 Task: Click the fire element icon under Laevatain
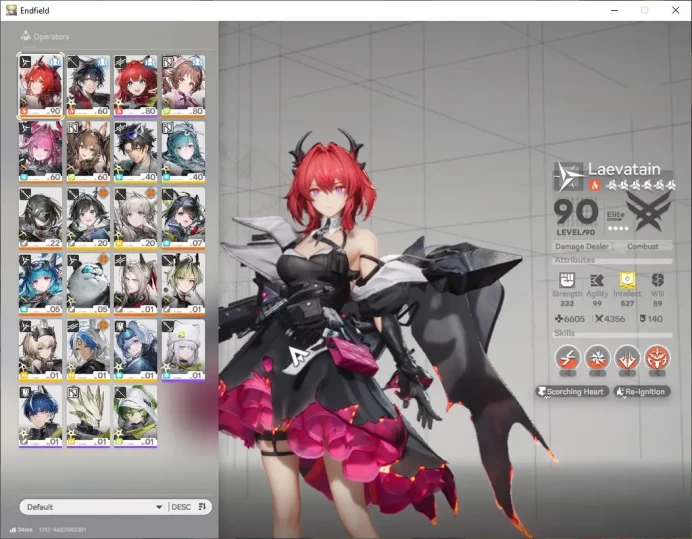594,185
